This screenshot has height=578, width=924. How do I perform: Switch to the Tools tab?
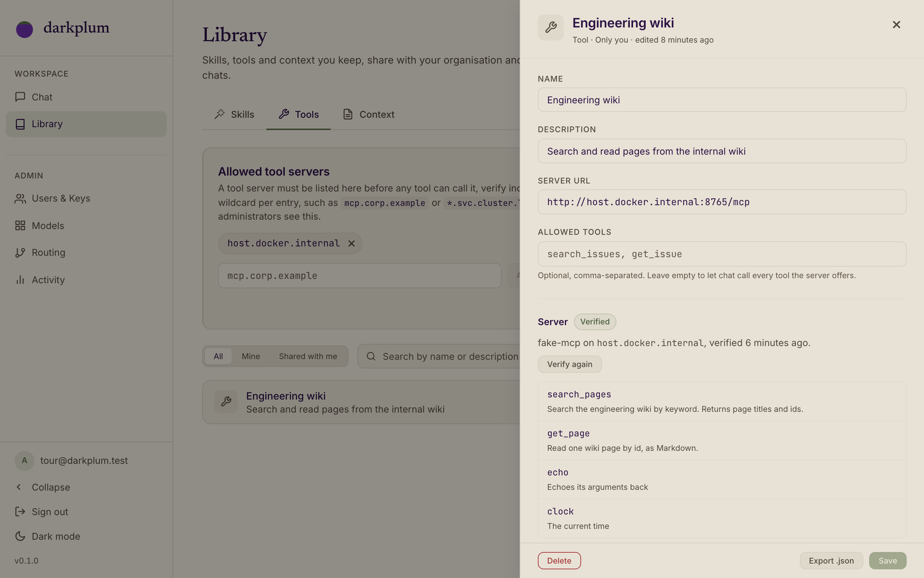(x=298, y=114)
